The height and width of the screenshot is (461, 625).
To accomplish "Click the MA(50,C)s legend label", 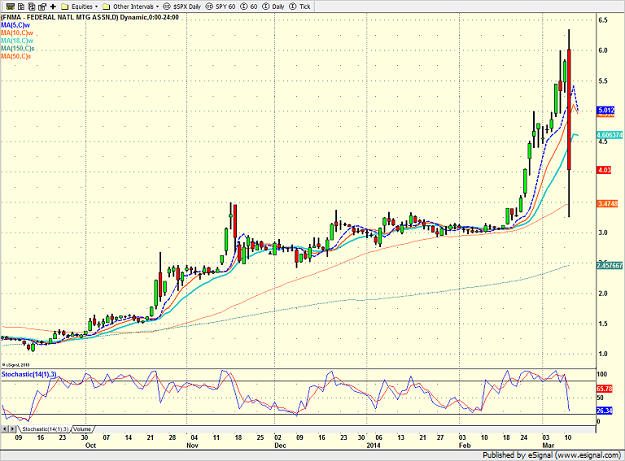I will (x=16, y=56).
